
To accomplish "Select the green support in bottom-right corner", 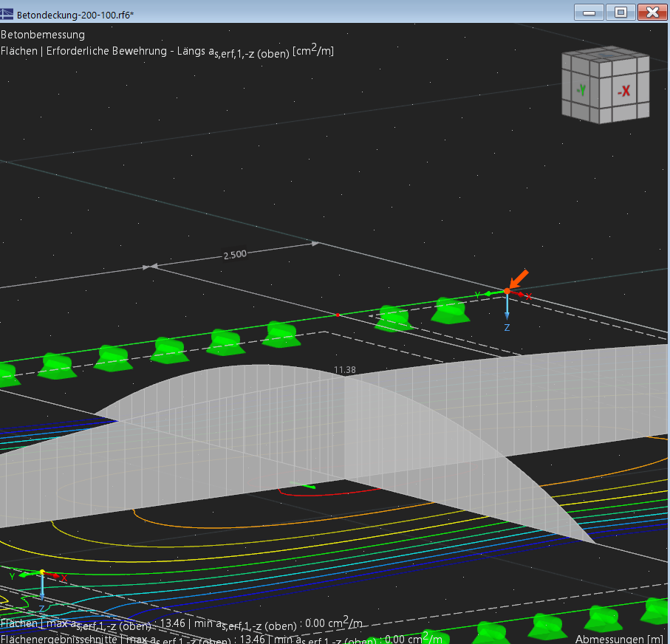I will coord(657,610).
